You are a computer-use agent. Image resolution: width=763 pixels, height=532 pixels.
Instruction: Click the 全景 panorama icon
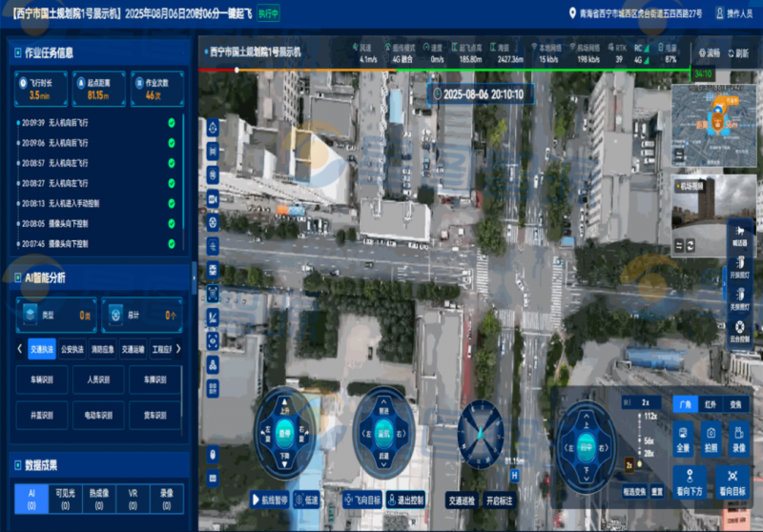(x=684, y=436)
